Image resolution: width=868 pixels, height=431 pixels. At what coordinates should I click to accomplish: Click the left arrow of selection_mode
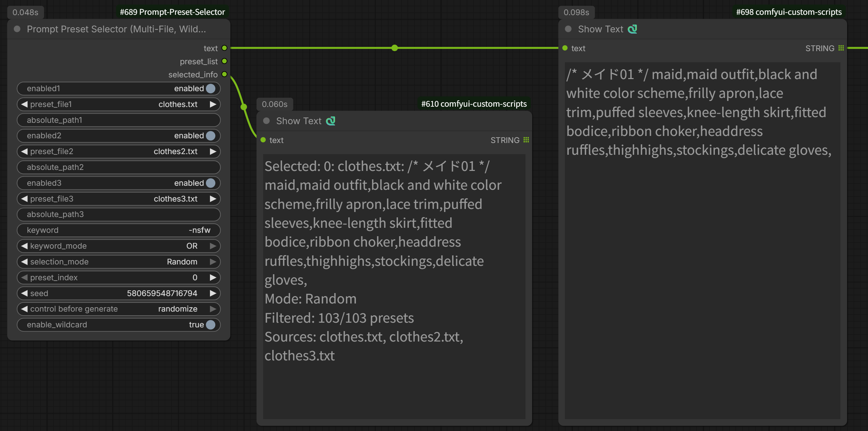[24, 262]
